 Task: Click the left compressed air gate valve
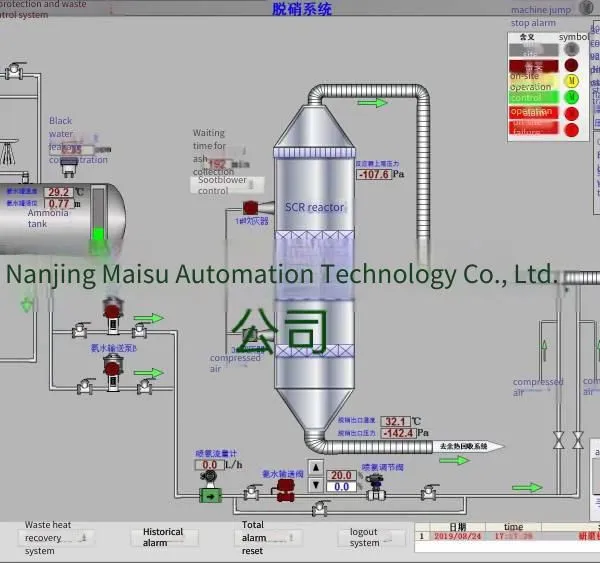[x=559, y=440]
